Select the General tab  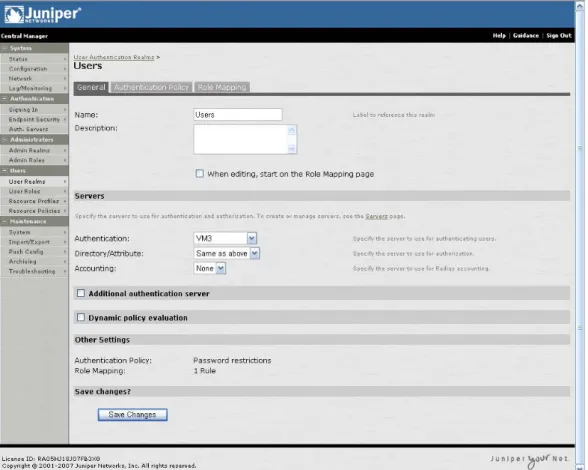coord(91,87)
